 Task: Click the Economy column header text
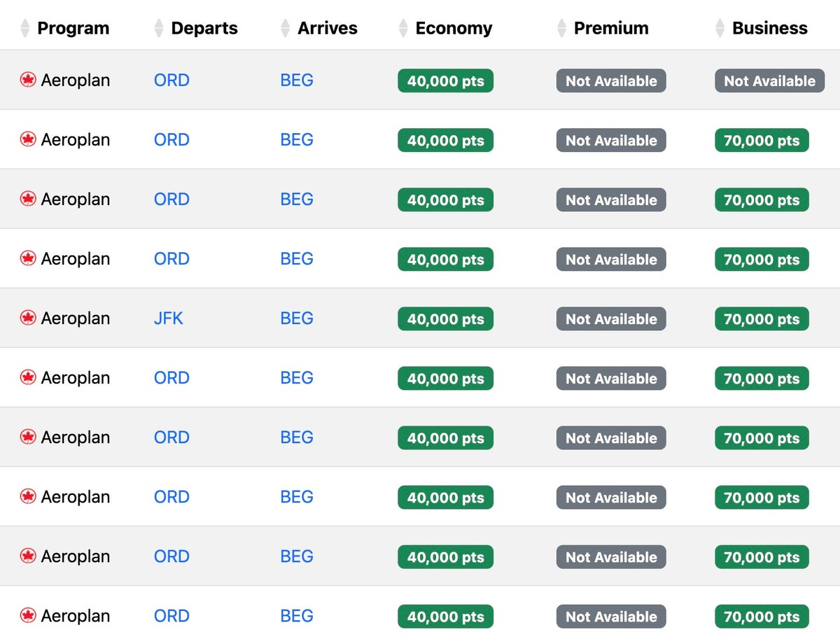tap(454, 29)
